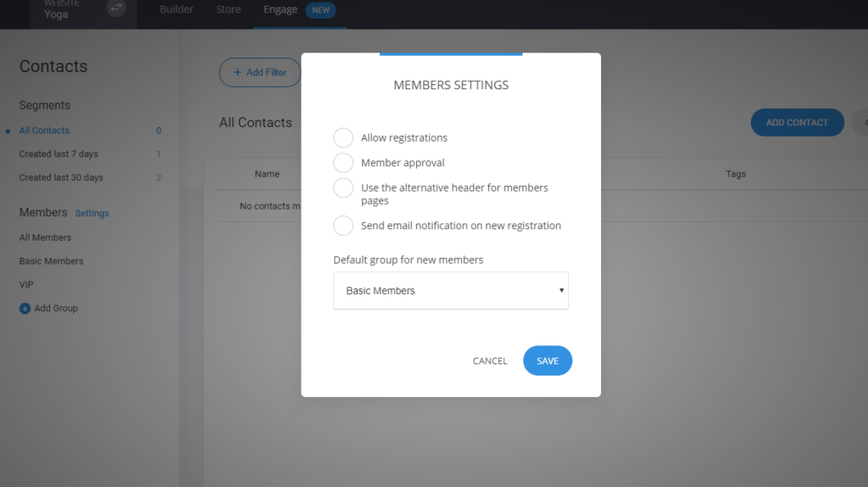Screen dimensions: 868x487
Task: Open the VIP members group
Action: [26, 285]
